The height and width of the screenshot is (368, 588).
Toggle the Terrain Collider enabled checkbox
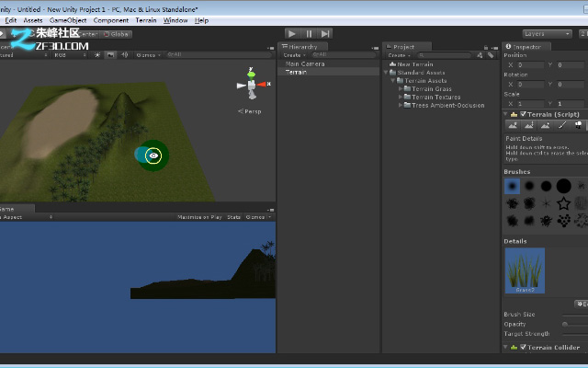tap(523, 347)
